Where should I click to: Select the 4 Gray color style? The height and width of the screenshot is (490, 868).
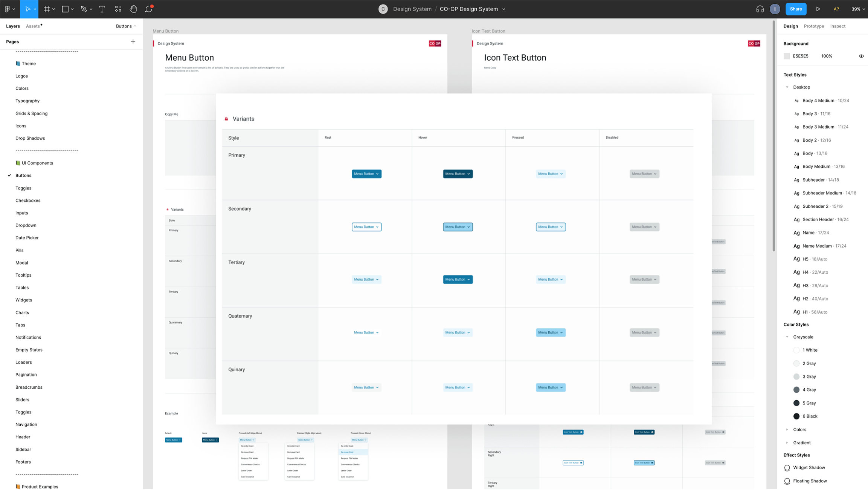point(809,390)
